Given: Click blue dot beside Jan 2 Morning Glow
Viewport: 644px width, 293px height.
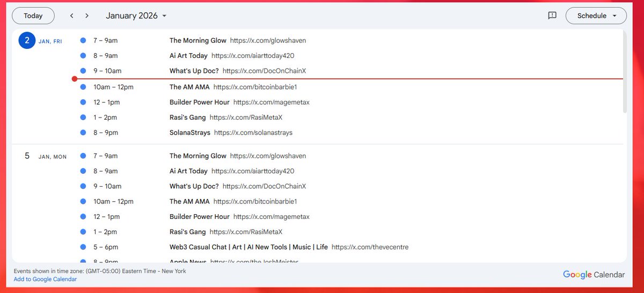Looking at the screenshot, I should [x=83, y=40].
